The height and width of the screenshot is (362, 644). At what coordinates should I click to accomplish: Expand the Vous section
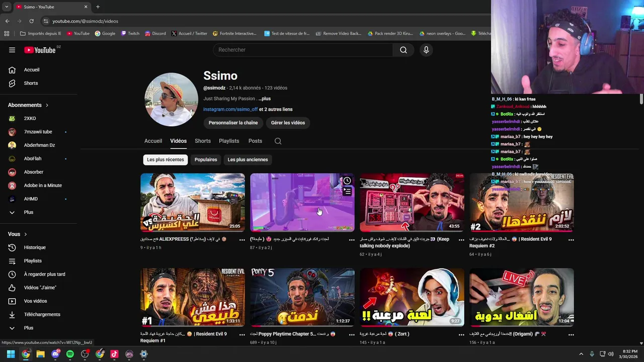17,234
